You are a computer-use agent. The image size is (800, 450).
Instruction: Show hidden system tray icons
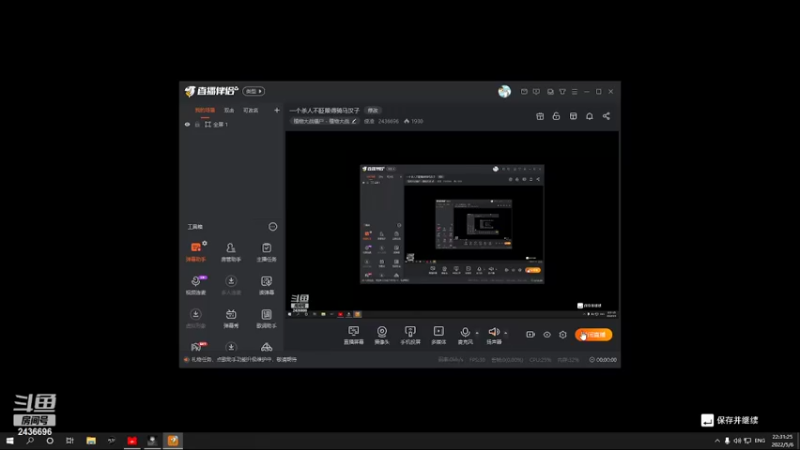click(x=717, y=441)
